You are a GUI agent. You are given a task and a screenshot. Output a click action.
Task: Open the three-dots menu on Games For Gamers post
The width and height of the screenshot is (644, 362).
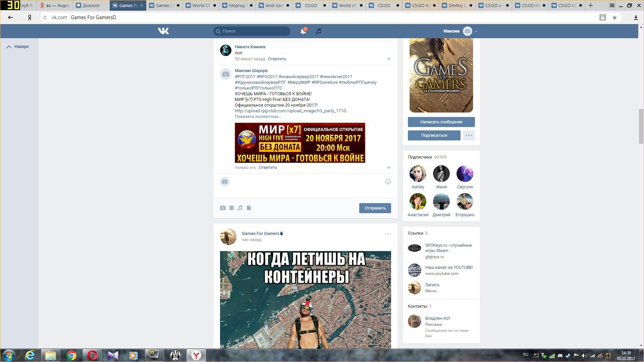(388, 234)
